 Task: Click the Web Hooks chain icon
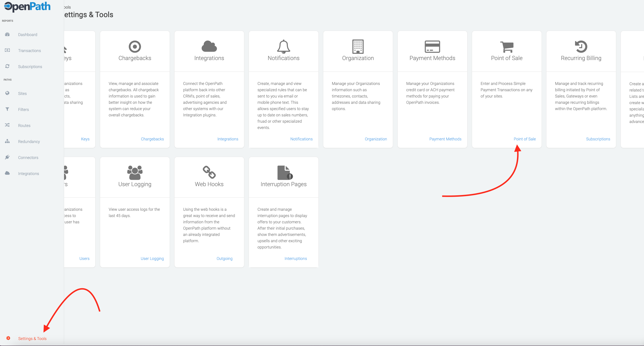(x=209, y=172)
